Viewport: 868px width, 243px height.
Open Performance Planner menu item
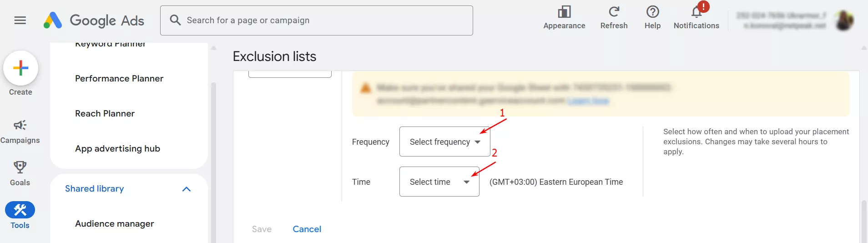tap(119, 79)
